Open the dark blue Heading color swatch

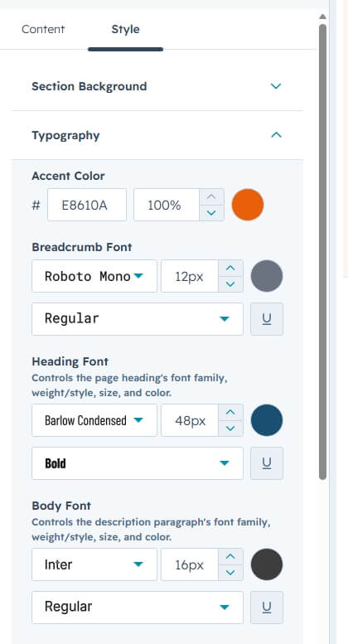pyautogui.click(x=267, y=420)
